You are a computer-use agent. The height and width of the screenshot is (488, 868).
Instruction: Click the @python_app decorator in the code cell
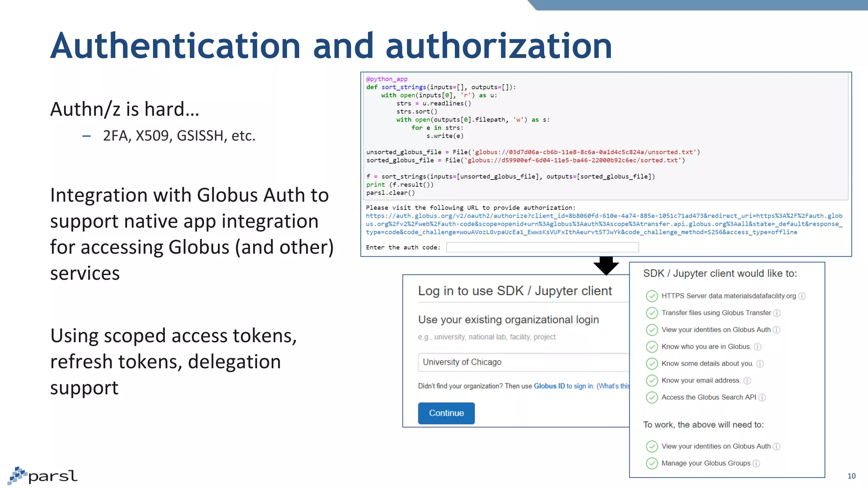(x=387, y=79)
